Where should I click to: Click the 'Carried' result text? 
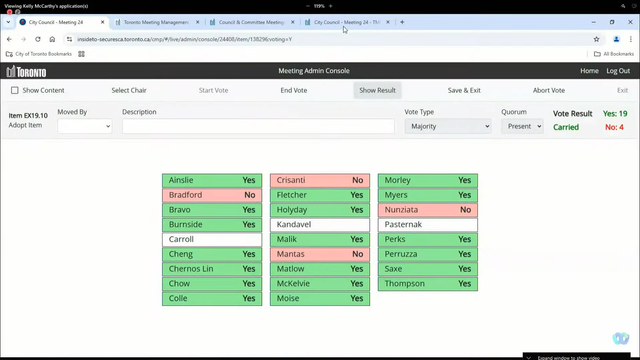tap(566, 127)
